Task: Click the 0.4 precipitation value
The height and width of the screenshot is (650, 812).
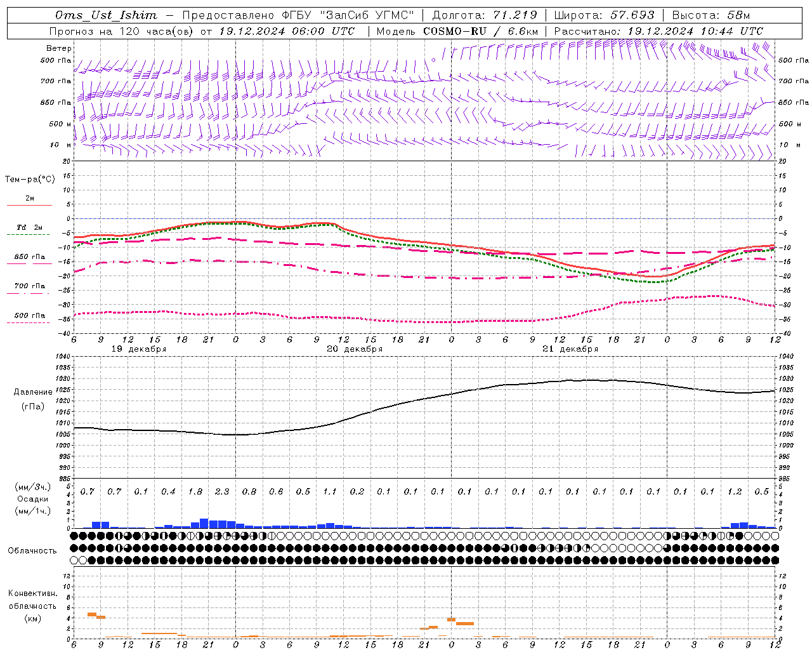Action: point(168,492)
